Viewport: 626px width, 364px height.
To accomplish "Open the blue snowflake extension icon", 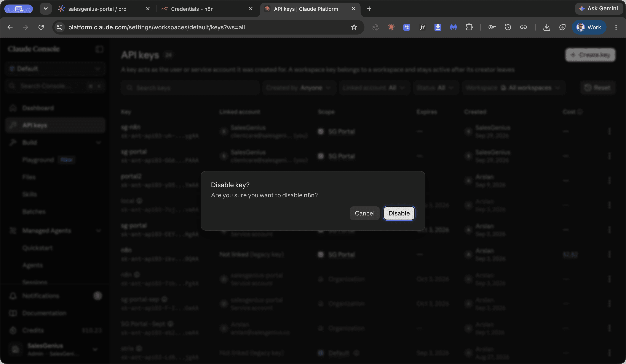I will point(407,27).
